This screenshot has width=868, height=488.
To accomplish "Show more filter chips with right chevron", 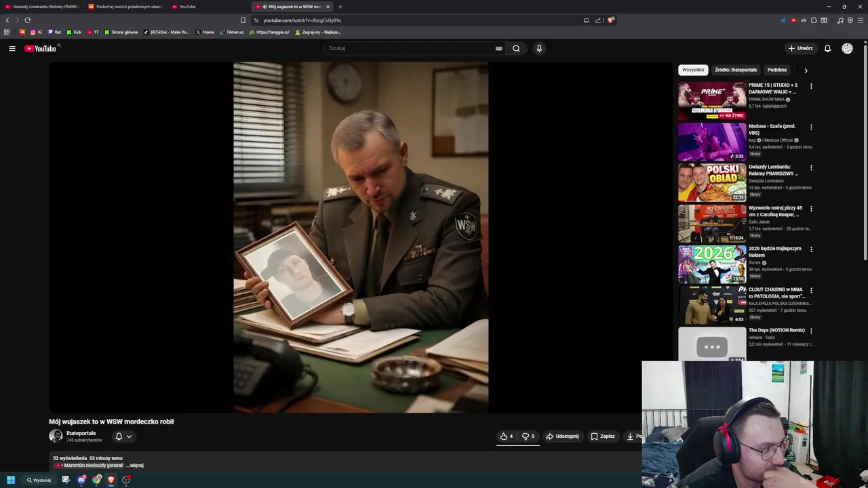I will pyautogui.click(x=806, y=70).
